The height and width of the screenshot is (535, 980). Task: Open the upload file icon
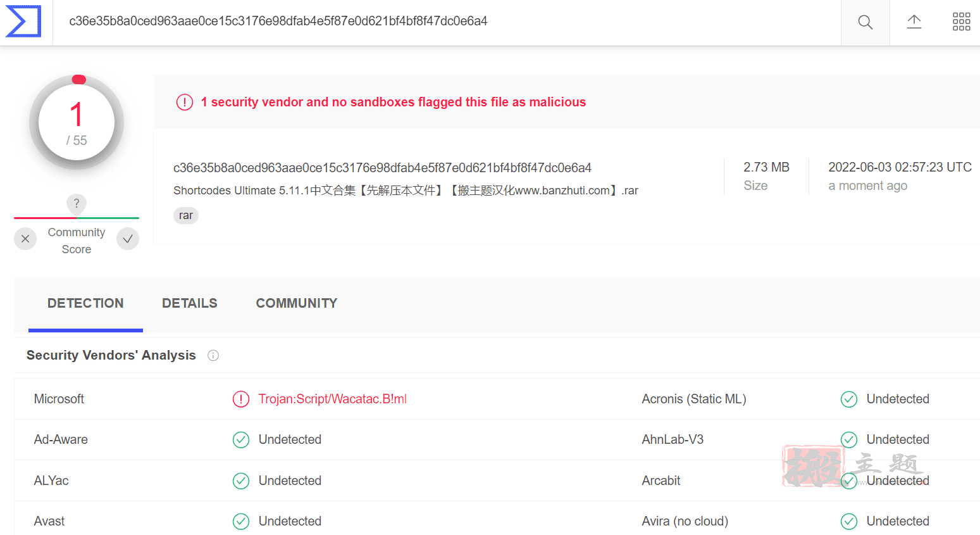pos(914,22)
